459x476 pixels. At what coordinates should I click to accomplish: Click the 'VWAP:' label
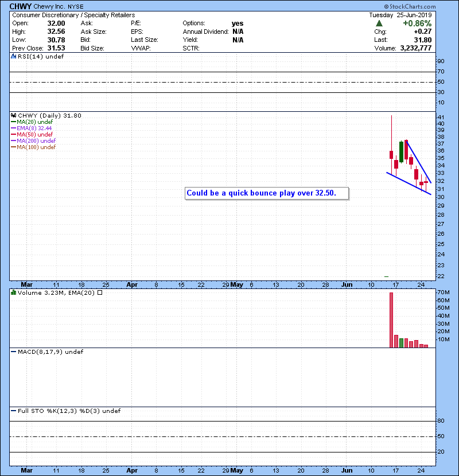coord(141,48)
